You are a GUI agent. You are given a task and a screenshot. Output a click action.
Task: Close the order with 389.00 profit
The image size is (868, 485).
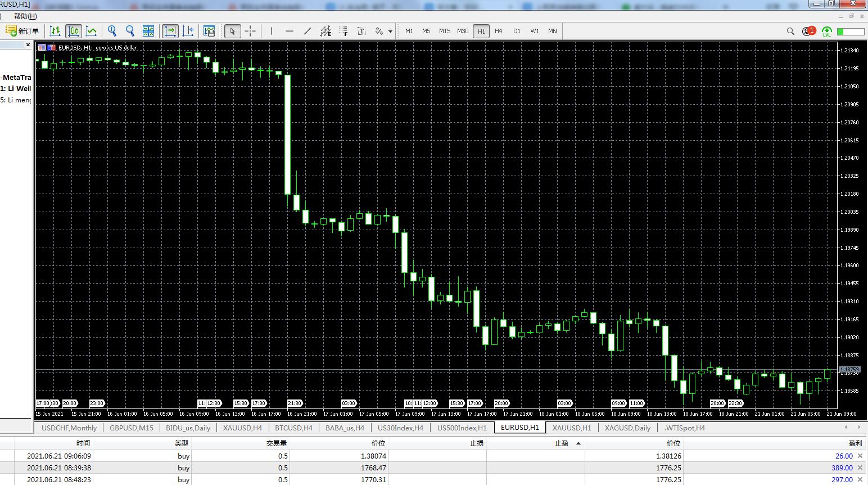(x=860, y=468)
